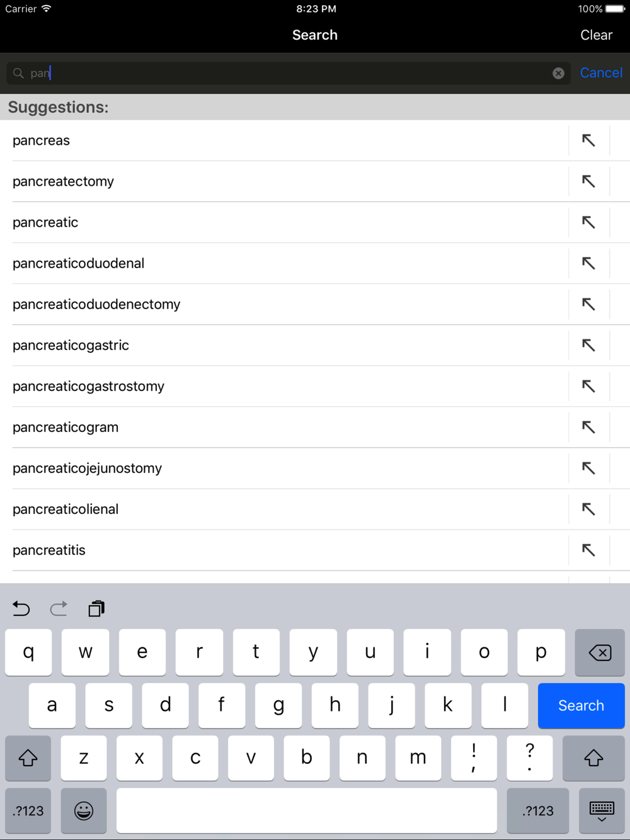Tap the arrow icon next to pancreatitis
Viewport: 630px width, 840px height.
[x=588, y=550]
